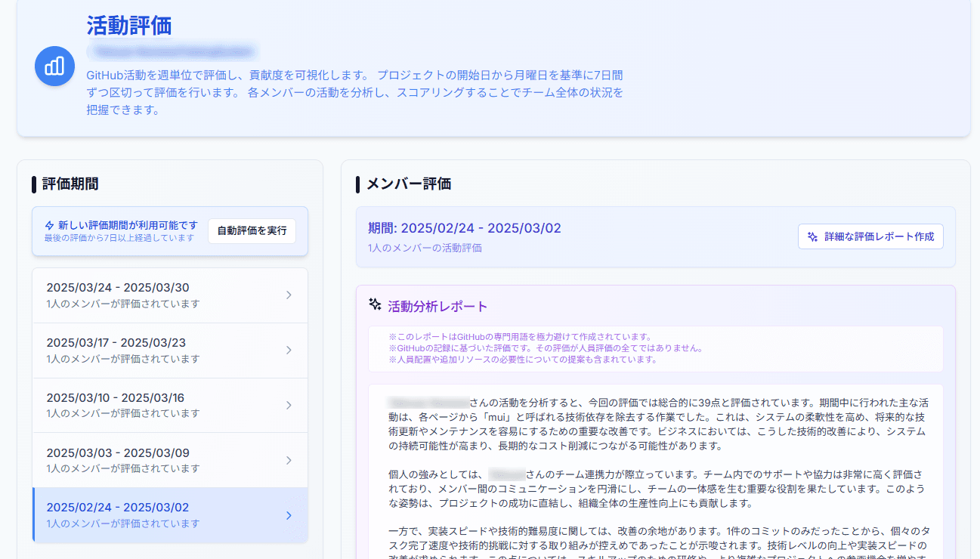Open the chevron on the 2025/03/17 - 2025/03/23 row
The width and height of the screenshot is (980, 559).
(289, 351)
